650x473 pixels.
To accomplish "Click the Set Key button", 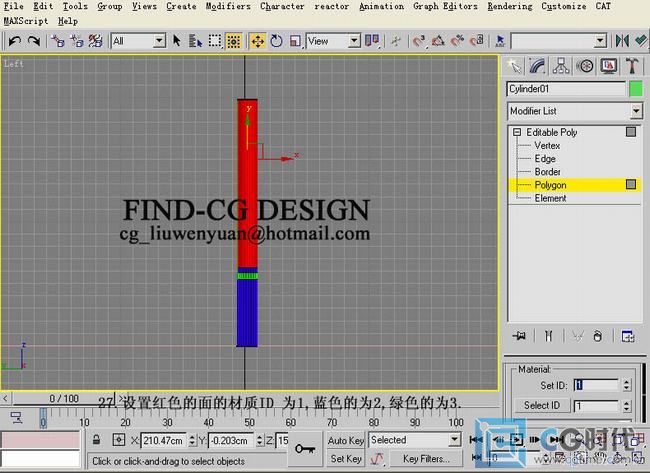I will [346, 458].
